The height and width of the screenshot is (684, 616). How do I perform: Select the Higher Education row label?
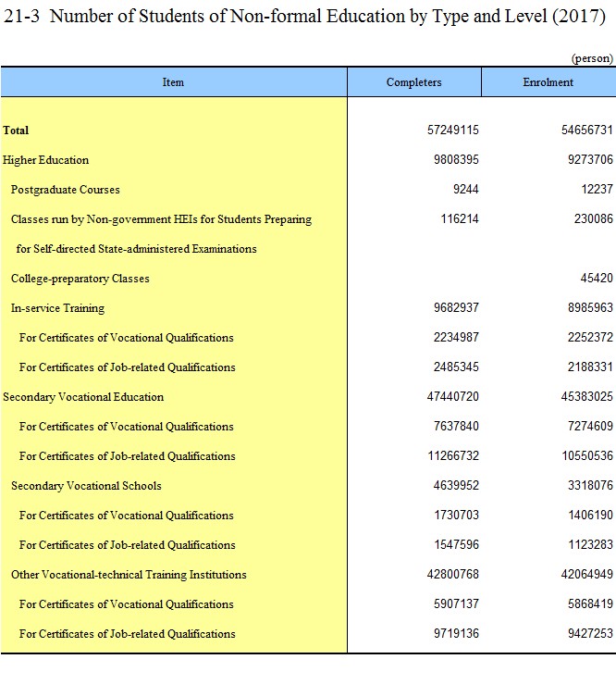[x=45, y=160]
